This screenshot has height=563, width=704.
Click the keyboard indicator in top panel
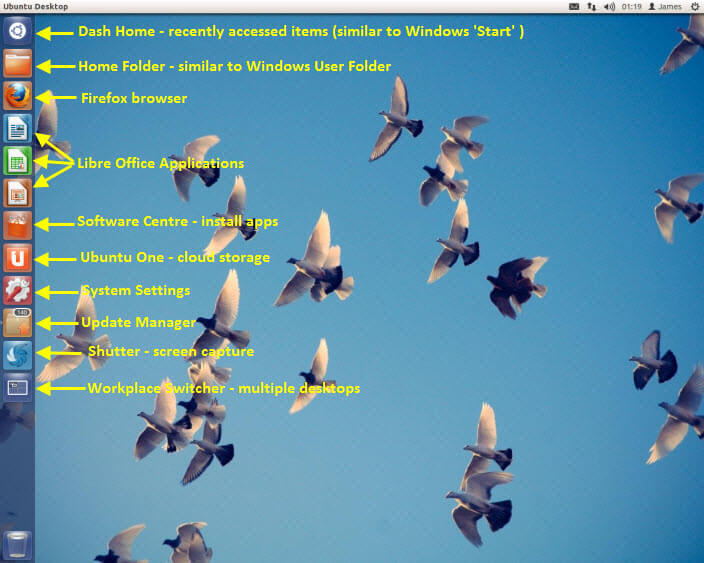574,6
